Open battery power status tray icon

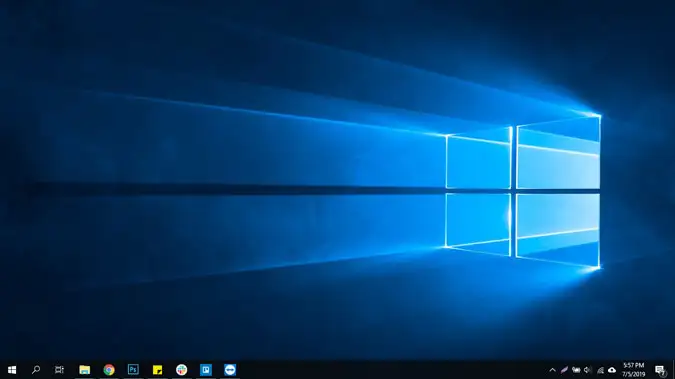(576, 370)
